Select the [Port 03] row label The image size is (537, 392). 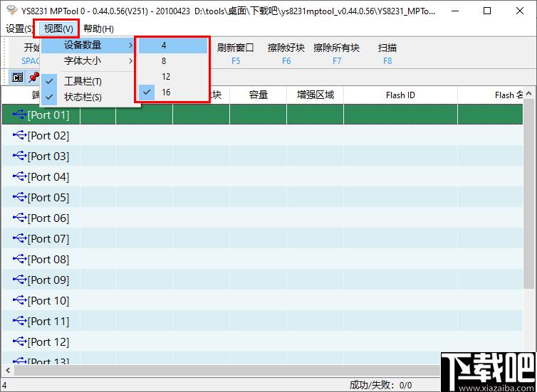click(48, 157)
